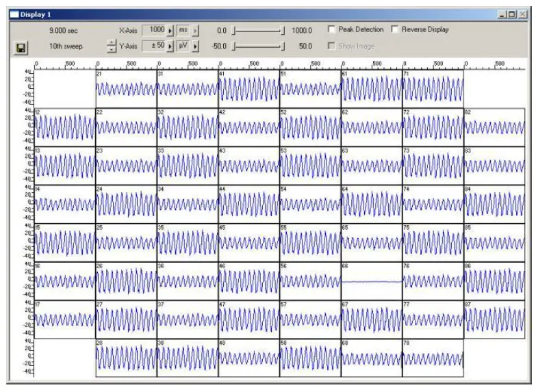536x392 pixels.
Task: Click the µV unit field
Action: pos(183,45)
